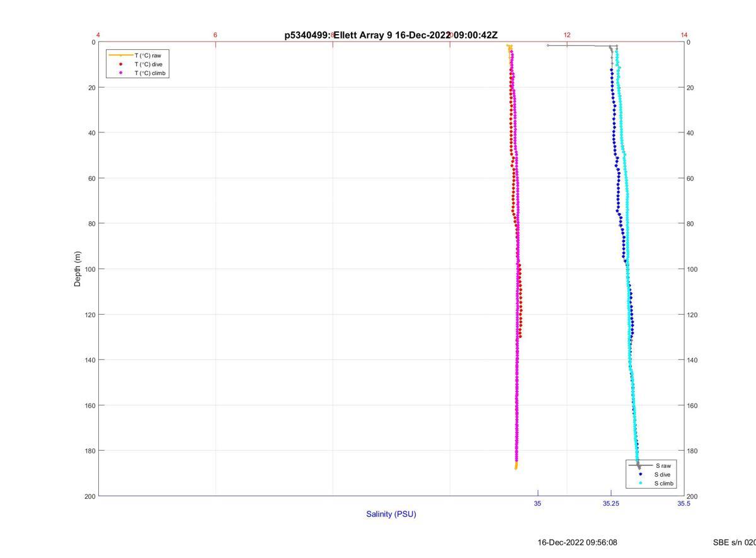756x558 pixels.
Task: Click the 140 tick on left depth axis
Action: (89, 360)
